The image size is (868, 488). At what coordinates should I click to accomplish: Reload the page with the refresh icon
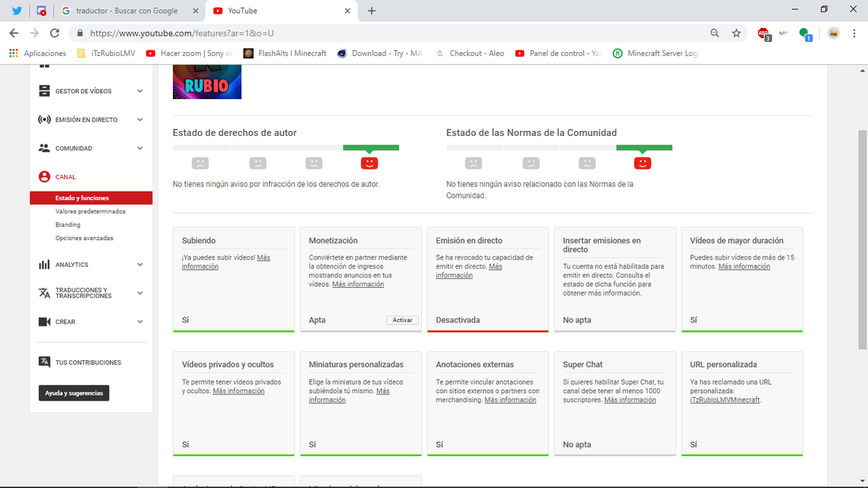coord(54,33)
